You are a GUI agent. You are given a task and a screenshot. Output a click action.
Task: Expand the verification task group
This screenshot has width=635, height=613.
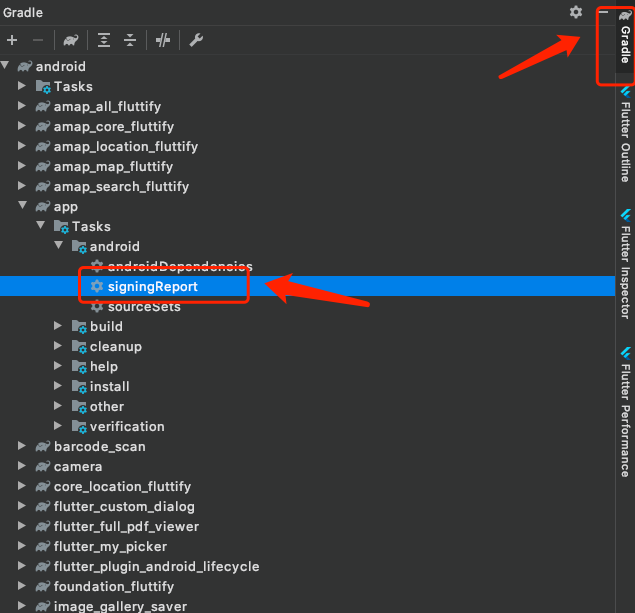tap(58, 426)
